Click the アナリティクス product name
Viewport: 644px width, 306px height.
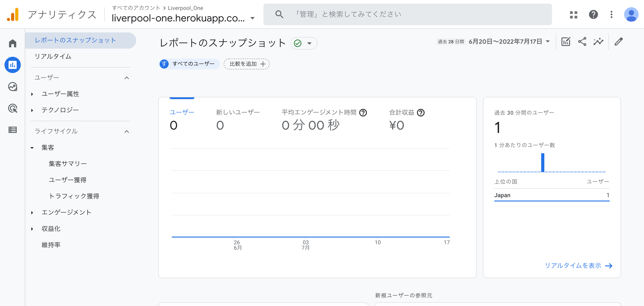tap(62, 14)
